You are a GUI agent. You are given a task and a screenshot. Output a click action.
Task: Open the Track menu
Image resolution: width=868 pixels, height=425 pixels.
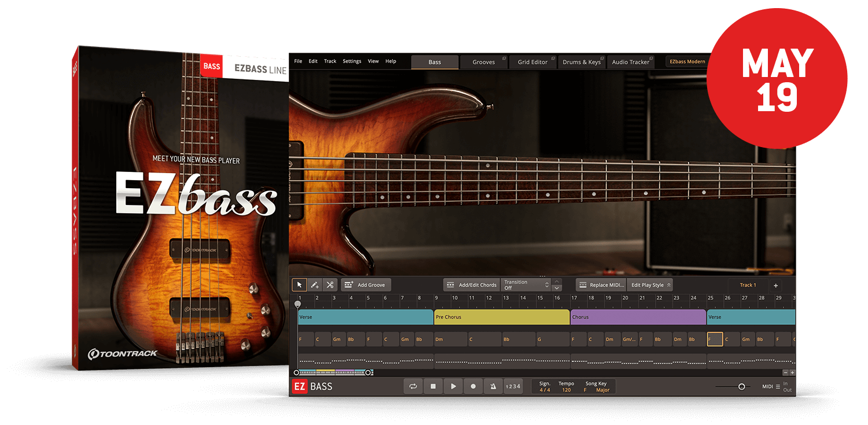[x=330, y=61]
